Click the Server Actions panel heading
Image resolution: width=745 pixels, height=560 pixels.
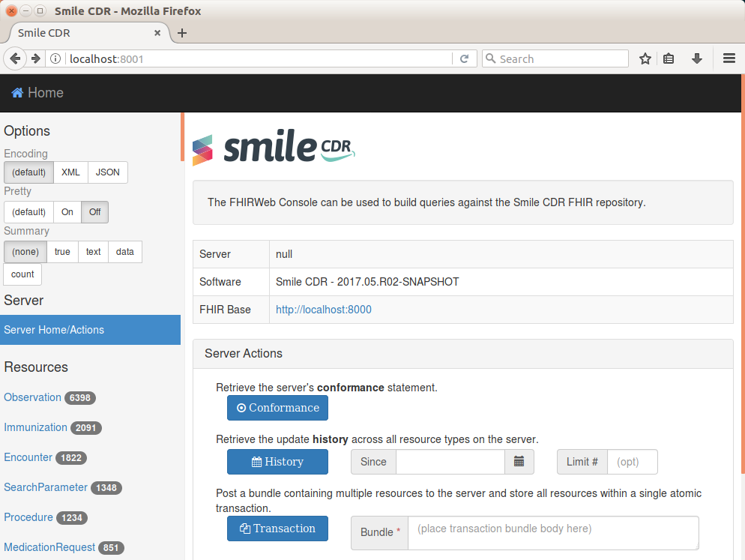click(463, 354)
